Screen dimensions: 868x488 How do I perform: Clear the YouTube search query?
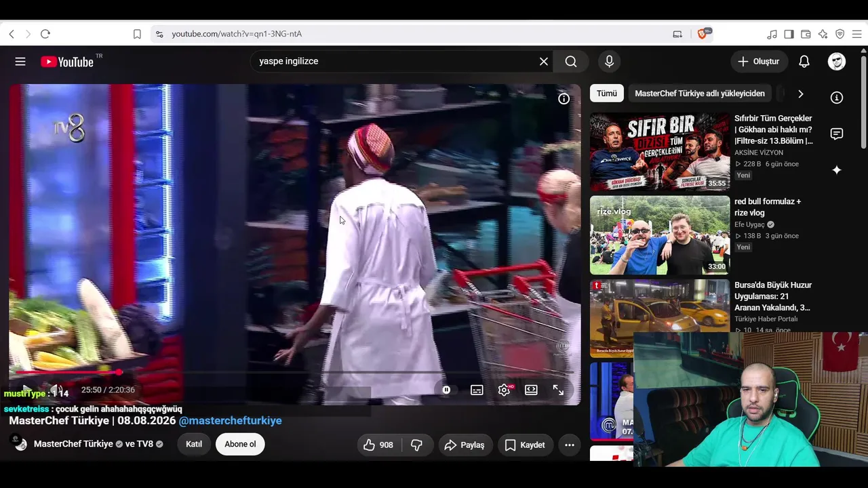544,62
